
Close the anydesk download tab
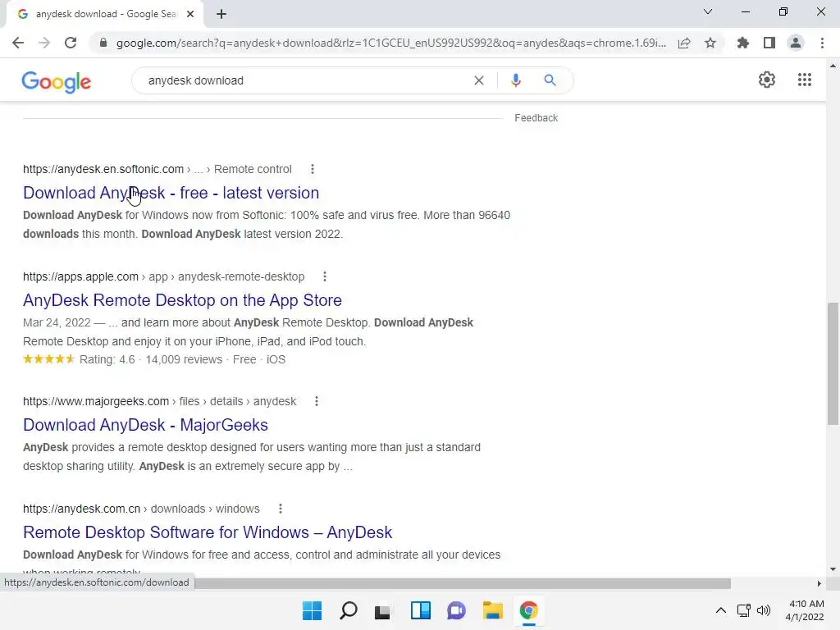(190, 14)
